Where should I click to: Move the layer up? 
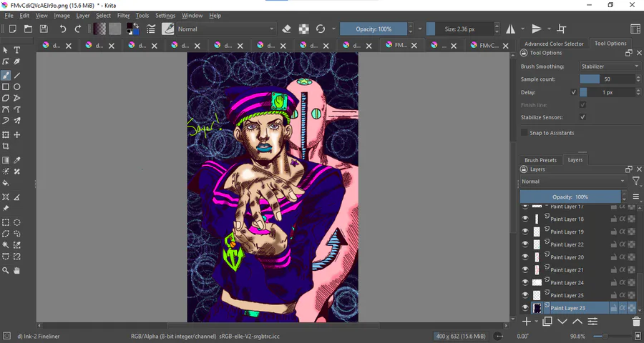pos(577,322)
